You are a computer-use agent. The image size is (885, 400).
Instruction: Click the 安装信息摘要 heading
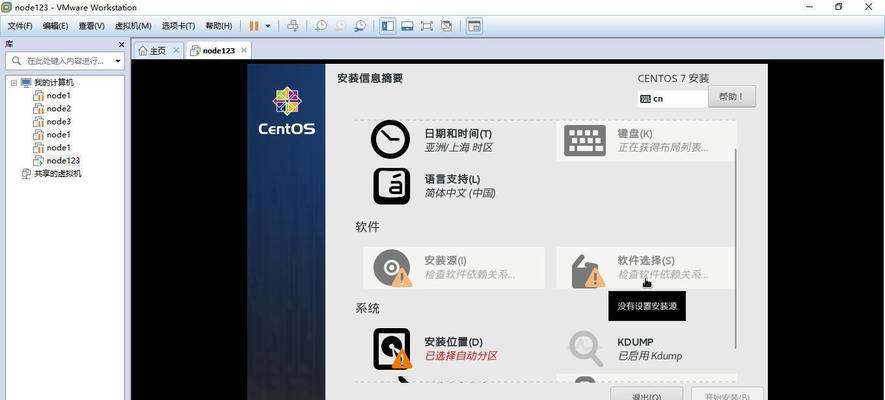pyautogui.click(x=370, y=78)
